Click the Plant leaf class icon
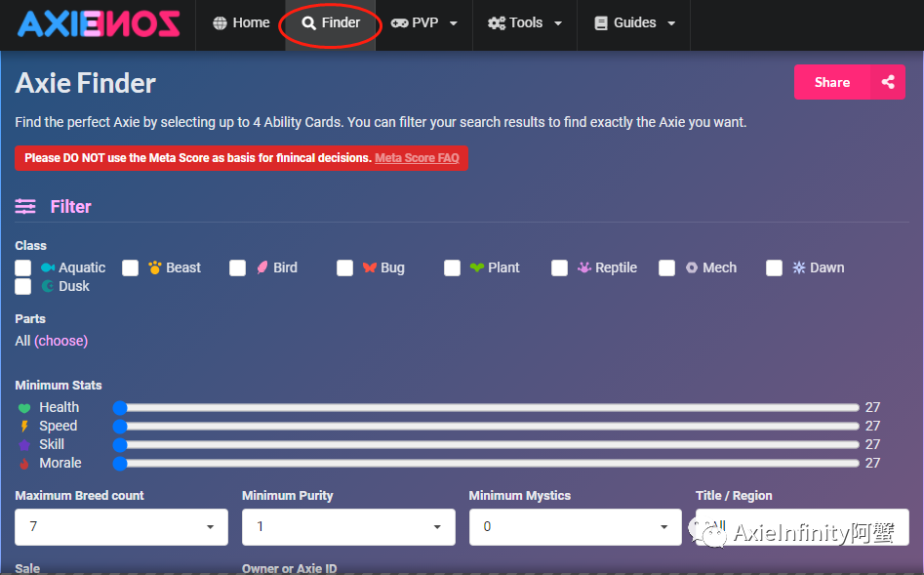The image size is (924, 575). tap(477, 267)
